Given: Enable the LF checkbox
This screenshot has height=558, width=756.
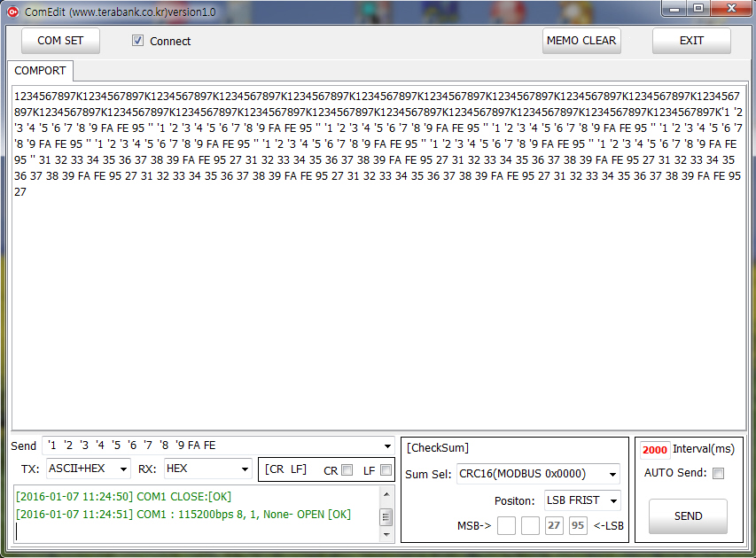Looking at the screenshot, I should [386, 470].
